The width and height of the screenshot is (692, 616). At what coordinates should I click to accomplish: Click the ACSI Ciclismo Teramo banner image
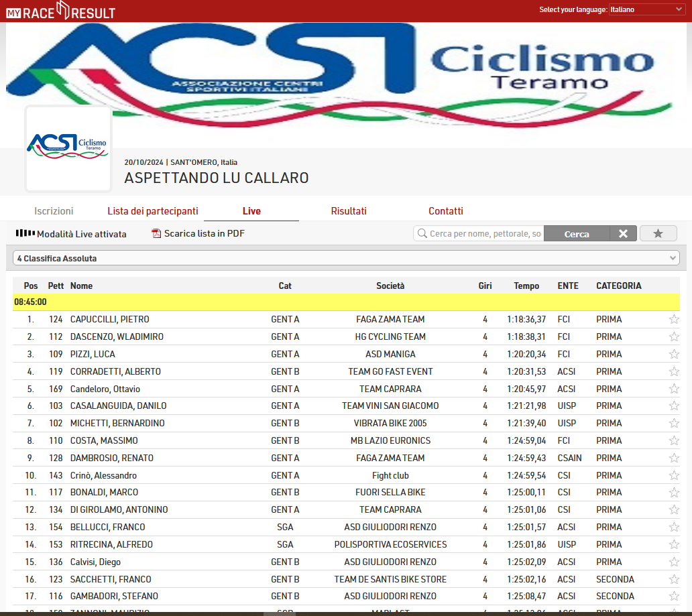click(346, 85)
